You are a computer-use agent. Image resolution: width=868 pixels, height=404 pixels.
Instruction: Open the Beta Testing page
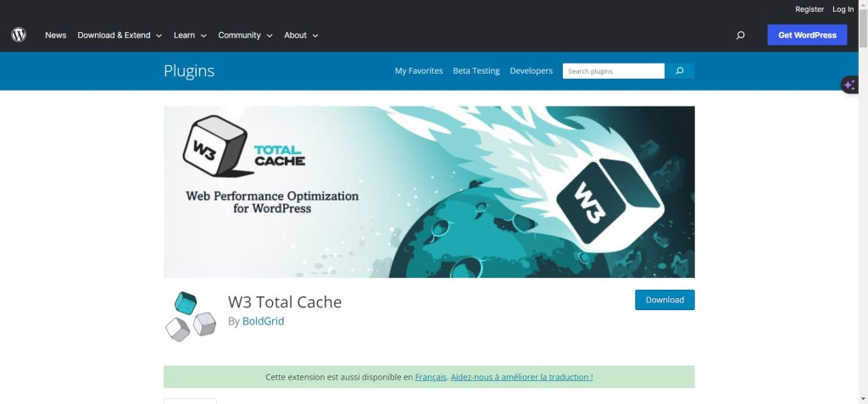(476, 71)
